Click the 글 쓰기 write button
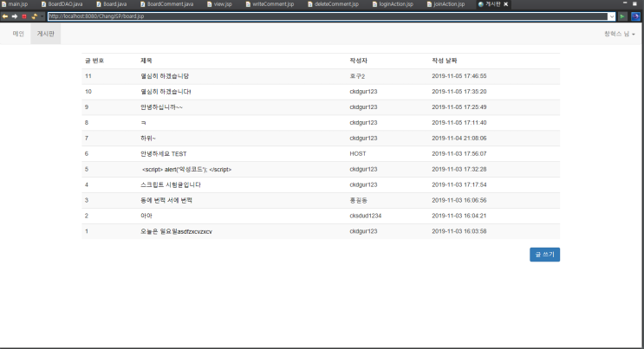The height and width of the screenshot is (349, 644). pyautogui.click(x=544, y=255)
